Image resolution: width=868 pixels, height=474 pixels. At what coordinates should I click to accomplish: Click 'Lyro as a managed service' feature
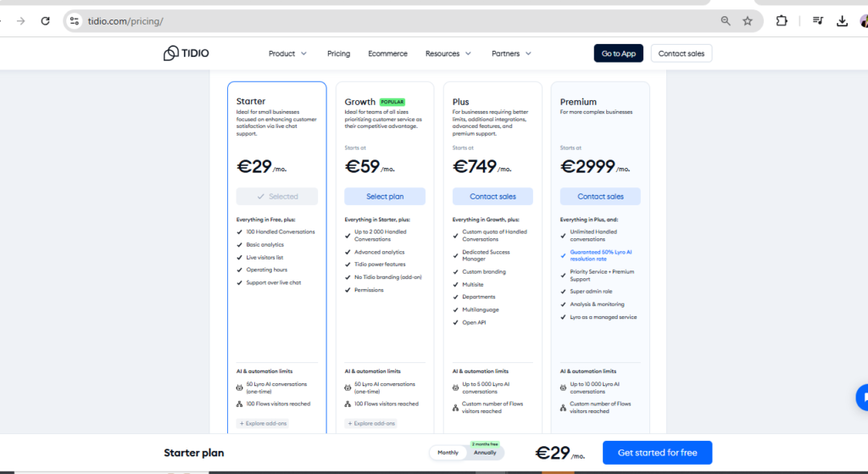604,317
